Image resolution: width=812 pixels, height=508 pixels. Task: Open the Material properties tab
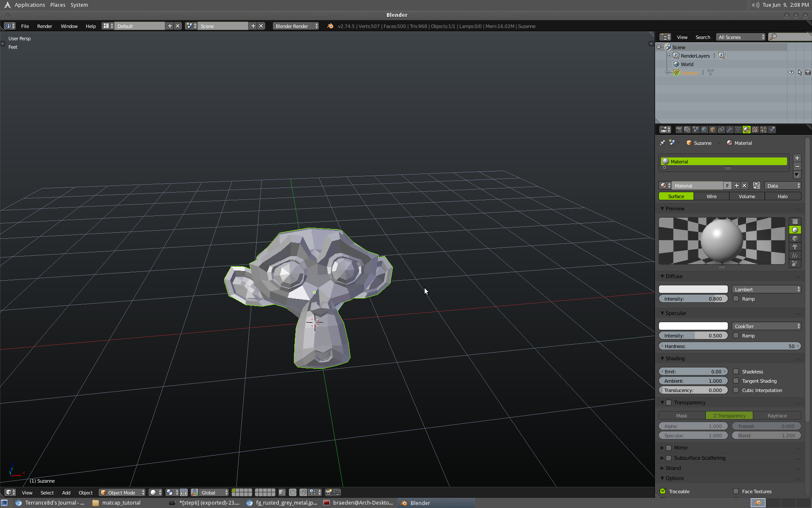point(746,130)
